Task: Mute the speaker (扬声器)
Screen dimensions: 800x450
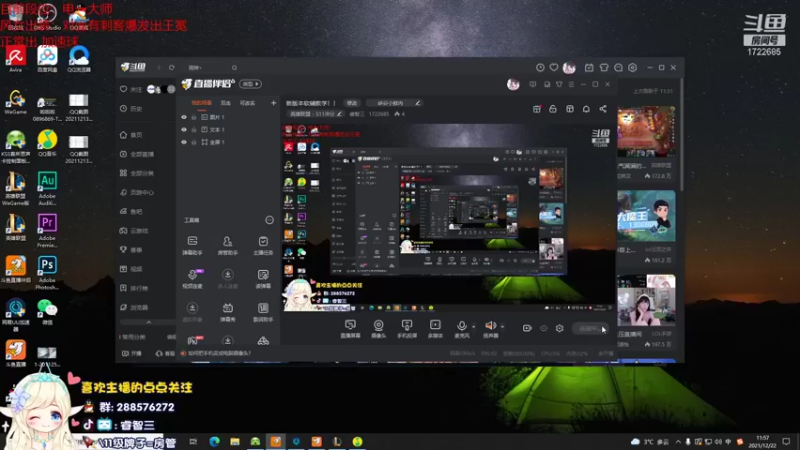Action: pyautogui.click(x=490, y=329)
